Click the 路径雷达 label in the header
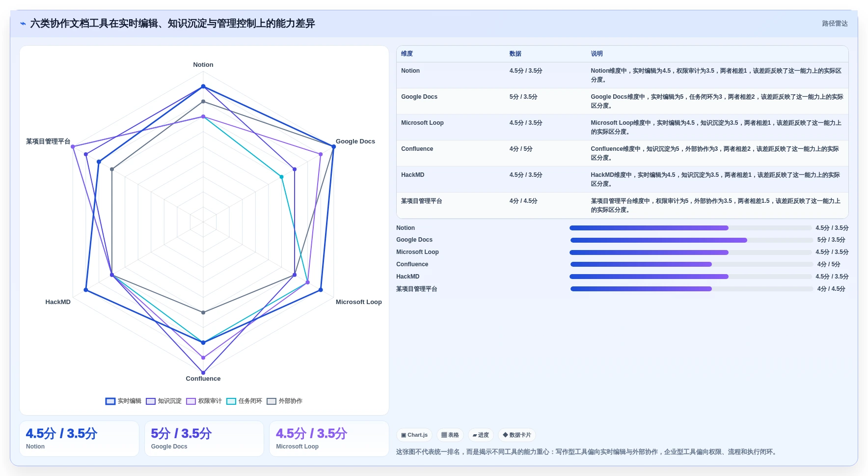 tap(835, 24)
